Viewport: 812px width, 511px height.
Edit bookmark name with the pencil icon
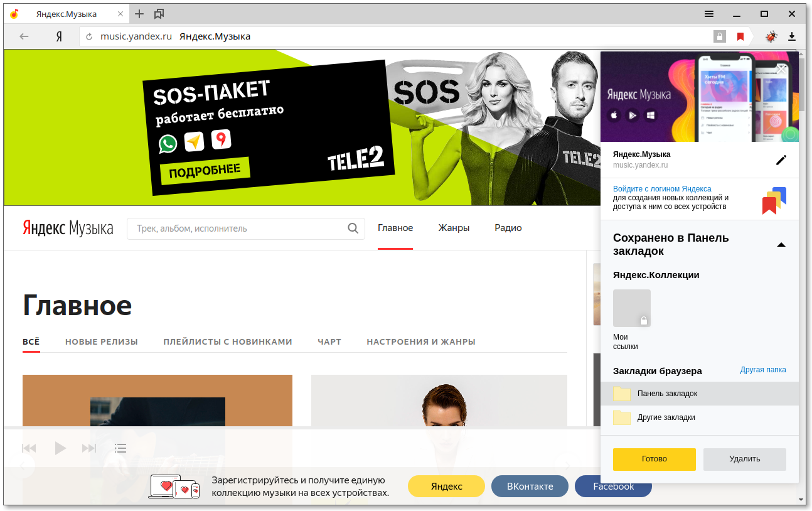point(781,160)
